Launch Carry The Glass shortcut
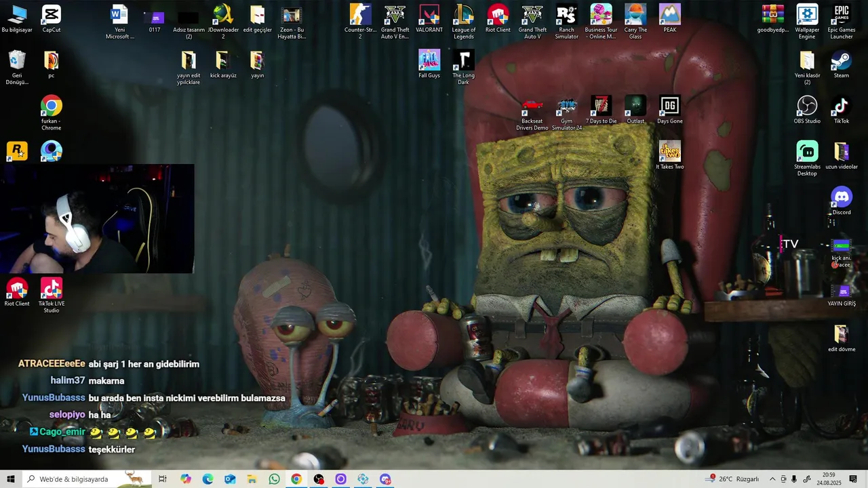The height and width of the screenshot is (488, 868). 635,22
